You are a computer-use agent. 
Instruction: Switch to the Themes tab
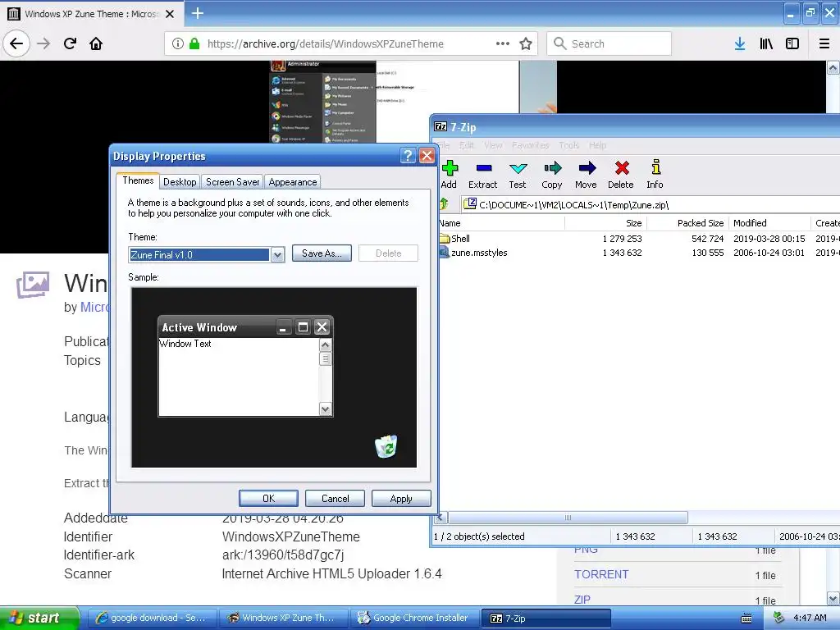pos(138,180)
